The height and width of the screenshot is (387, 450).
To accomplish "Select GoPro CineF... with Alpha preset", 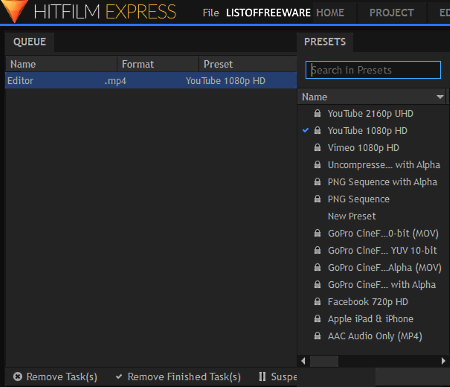I will point(382,285).
